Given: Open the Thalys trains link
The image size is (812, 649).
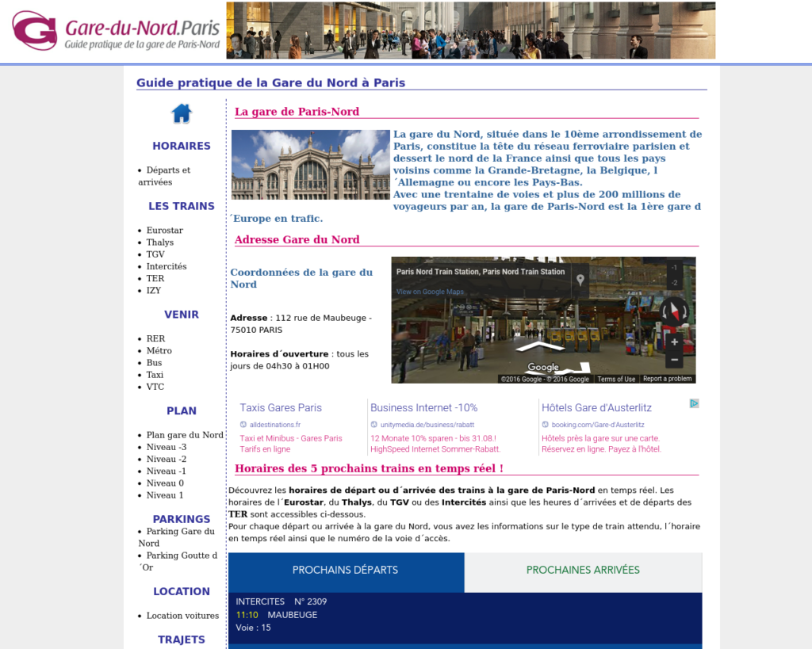Looking at the screenshot, I should click(x=160, y=242).
